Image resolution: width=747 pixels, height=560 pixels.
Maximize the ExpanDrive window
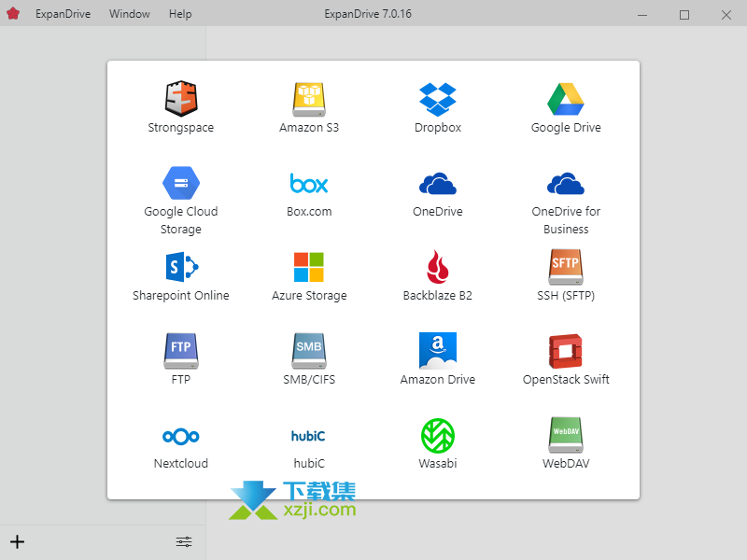pyautogui.click(x=684, y=14)
